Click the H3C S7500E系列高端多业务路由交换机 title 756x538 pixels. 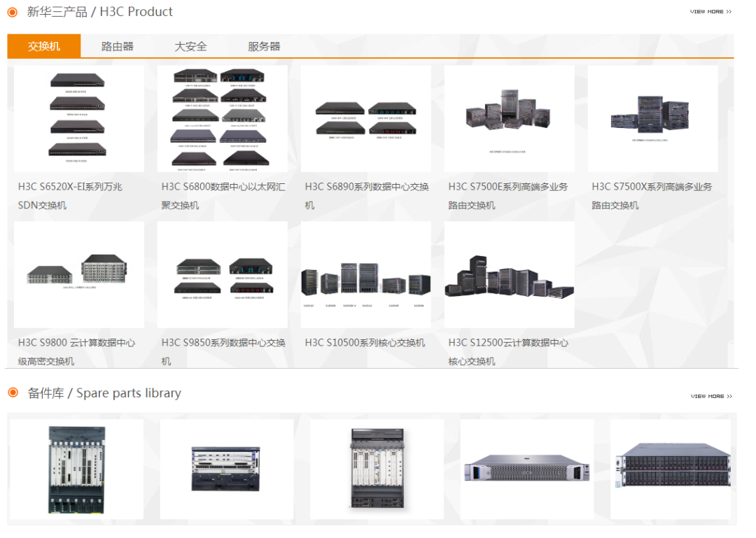click(x=508, y=196)
